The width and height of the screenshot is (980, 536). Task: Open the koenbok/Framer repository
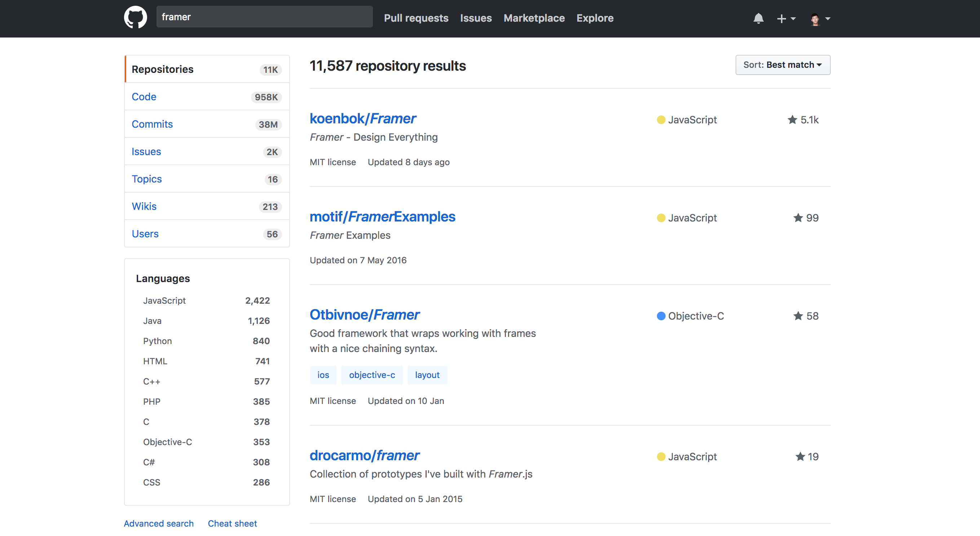pos(363,118)
